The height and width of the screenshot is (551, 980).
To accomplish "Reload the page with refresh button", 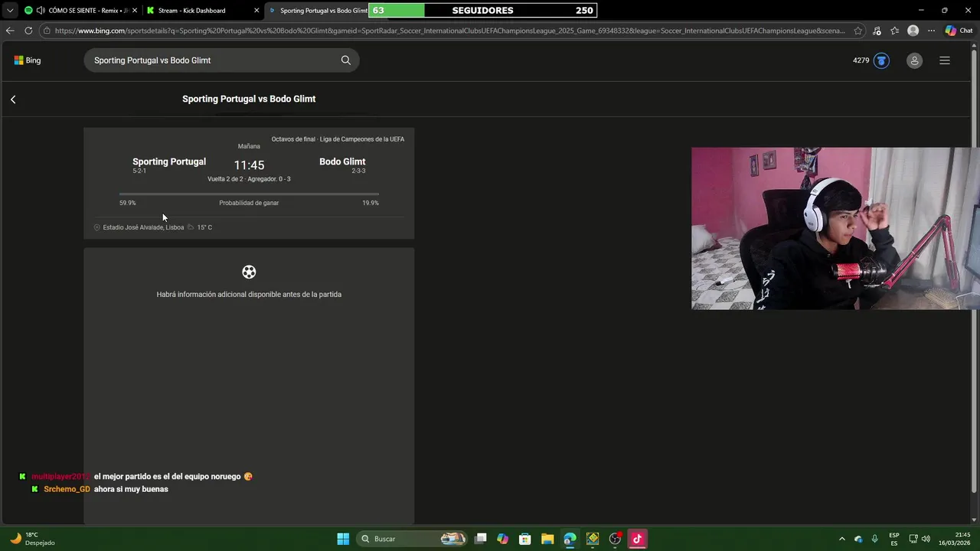I will tap(28, 31).
